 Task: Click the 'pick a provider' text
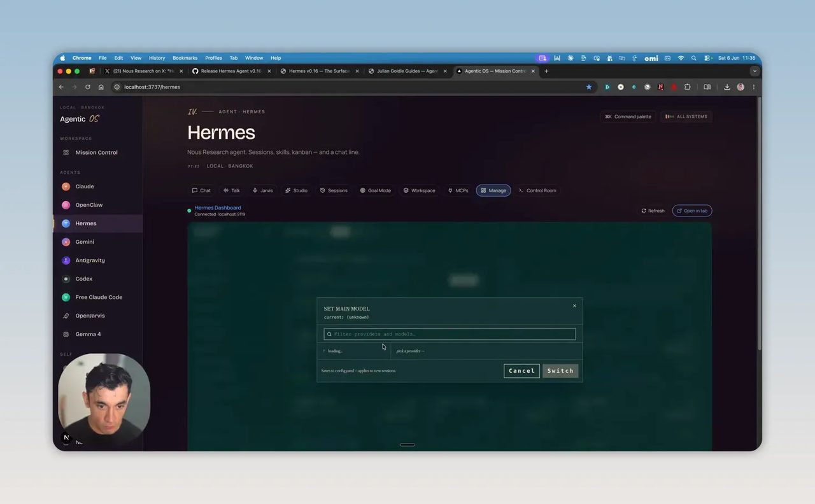pos(411,351)
